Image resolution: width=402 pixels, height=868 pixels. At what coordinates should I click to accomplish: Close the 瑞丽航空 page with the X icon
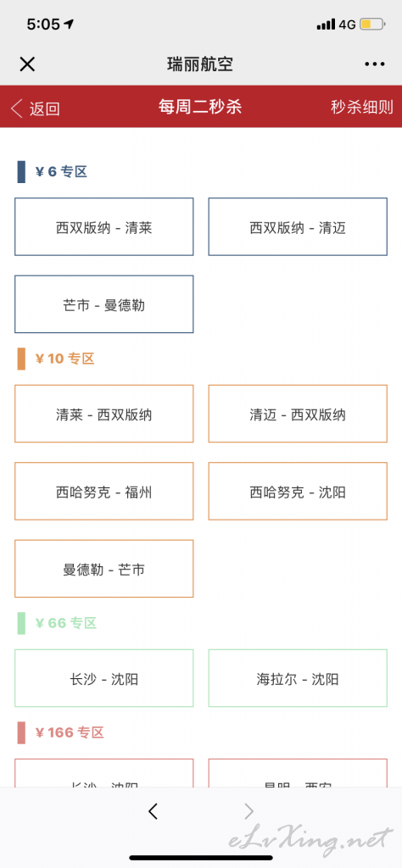tap(27, 64)
